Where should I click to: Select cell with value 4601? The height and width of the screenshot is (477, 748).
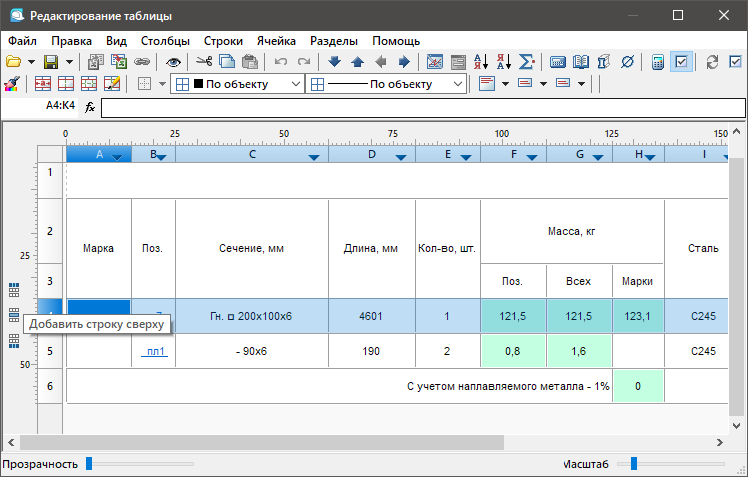tap(371, 316)
